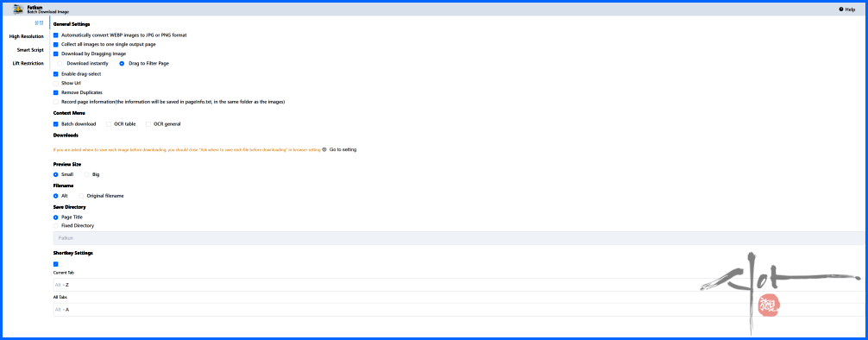Toggle the Shortkey Settings checkbox
This screenshot has height=340, width=868.
tap(55, 264)
